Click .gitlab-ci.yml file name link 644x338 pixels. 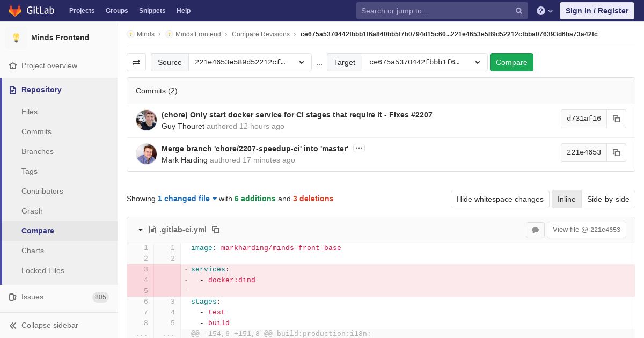point(183,230)
